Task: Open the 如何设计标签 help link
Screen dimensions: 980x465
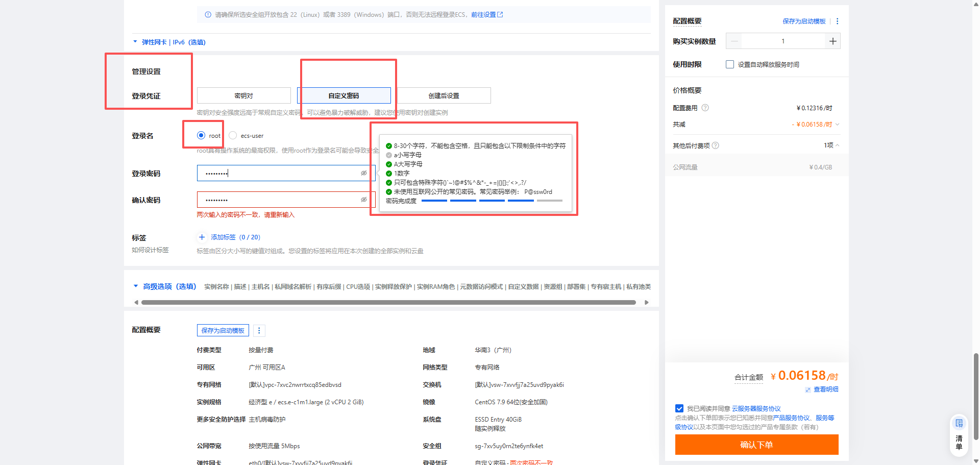Action: click(x=150, y=250)
